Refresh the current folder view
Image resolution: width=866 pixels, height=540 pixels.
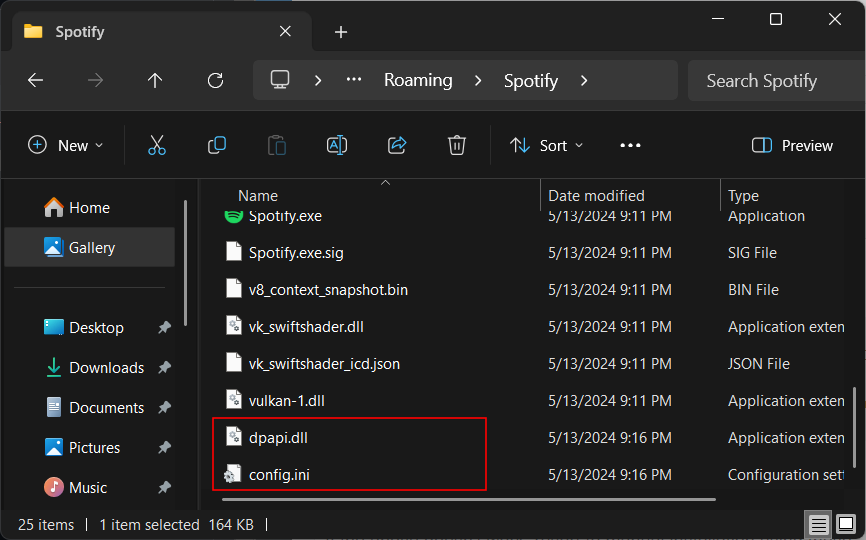[215, 81]
